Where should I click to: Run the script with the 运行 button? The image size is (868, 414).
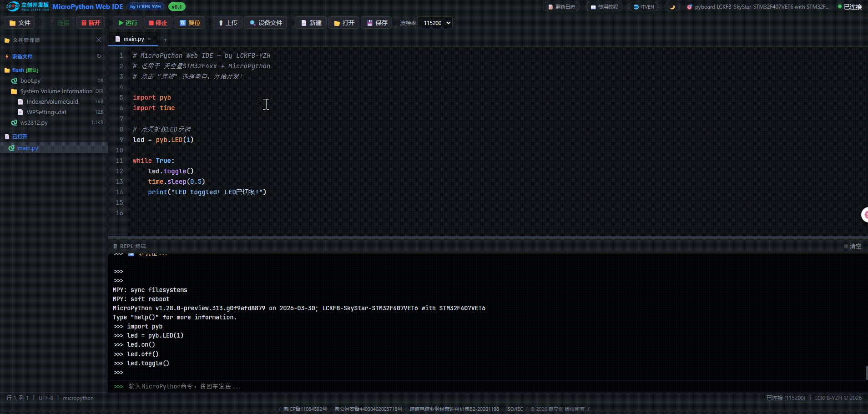click(x=128, y=23)
